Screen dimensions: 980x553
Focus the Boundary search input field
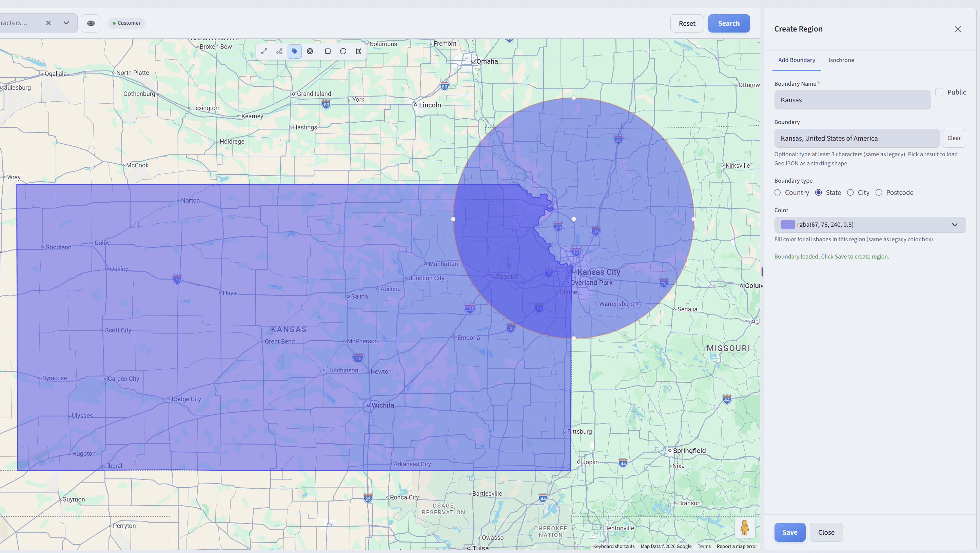click(857, 138)
